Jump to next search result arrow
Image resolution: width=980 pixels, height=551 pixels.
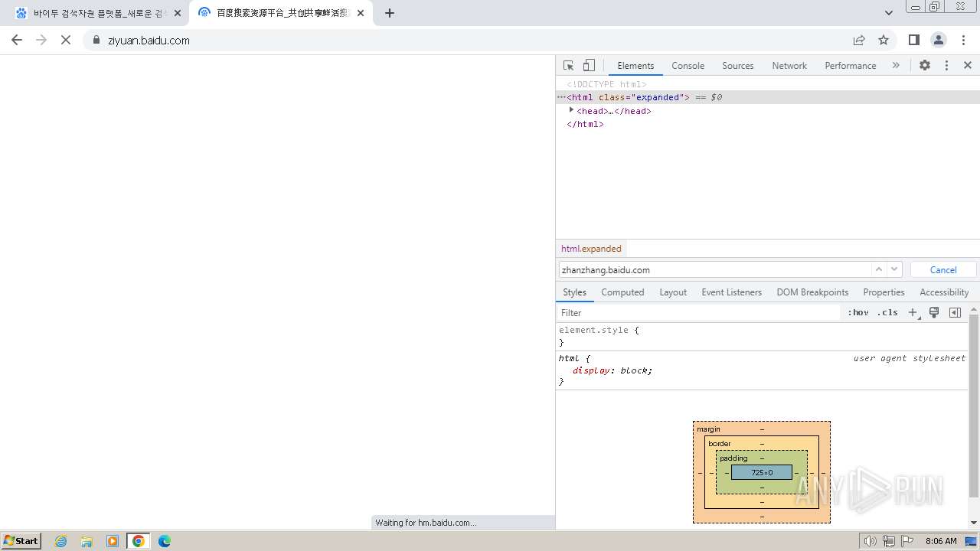(894, 269)
